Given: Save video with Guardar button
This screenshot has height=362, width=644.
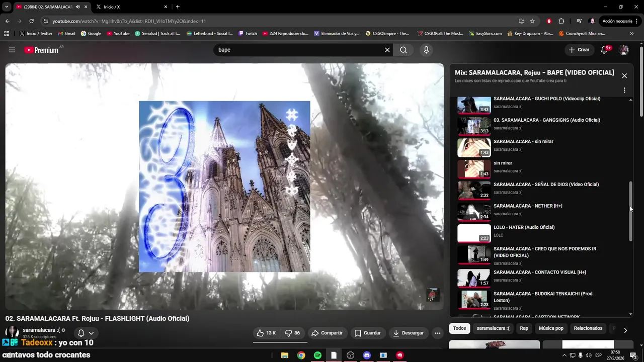Looking at the screenshot, I should click(368, 333).
